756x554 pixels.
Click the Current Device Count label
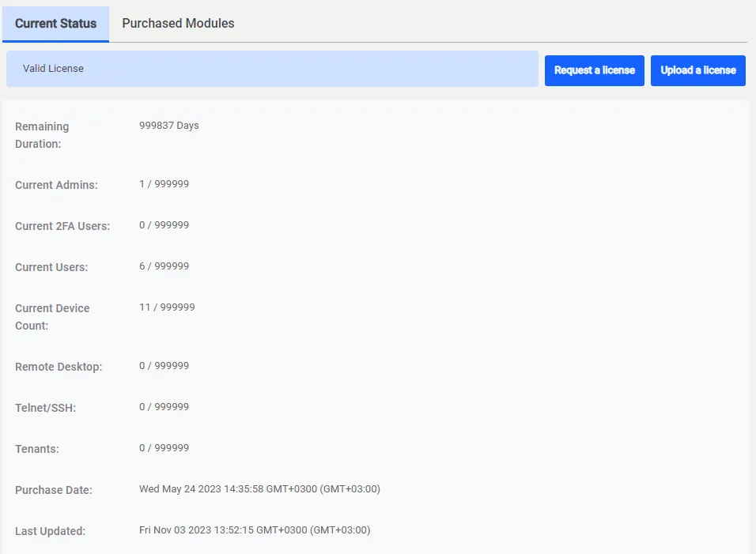pos(52,317)
